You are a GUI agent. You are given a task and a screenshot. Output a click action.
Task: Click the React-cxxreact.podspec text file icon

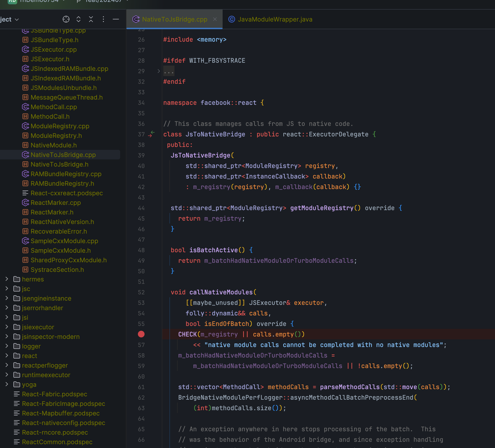pos(25,193)
